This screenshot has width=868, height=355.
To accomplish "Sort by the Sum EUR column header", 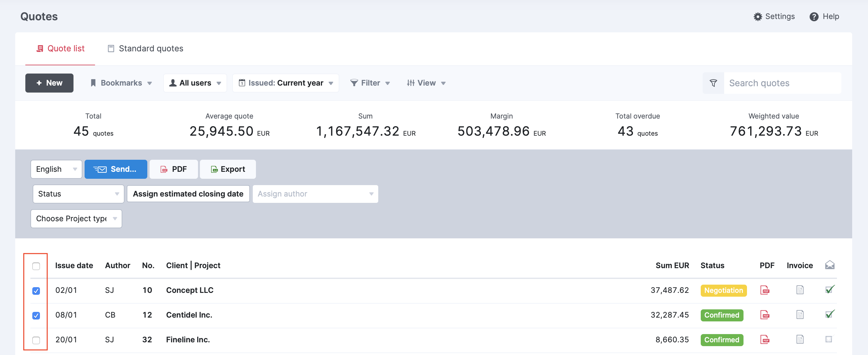I will tap(672, 265).
